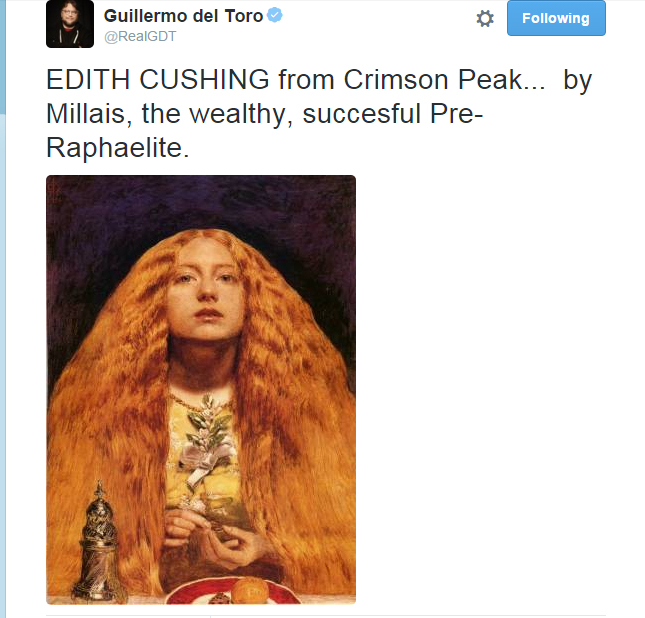Click the word Millais in the tweet
The height and width of the screenshot is (618, 645).
point(86,114)
